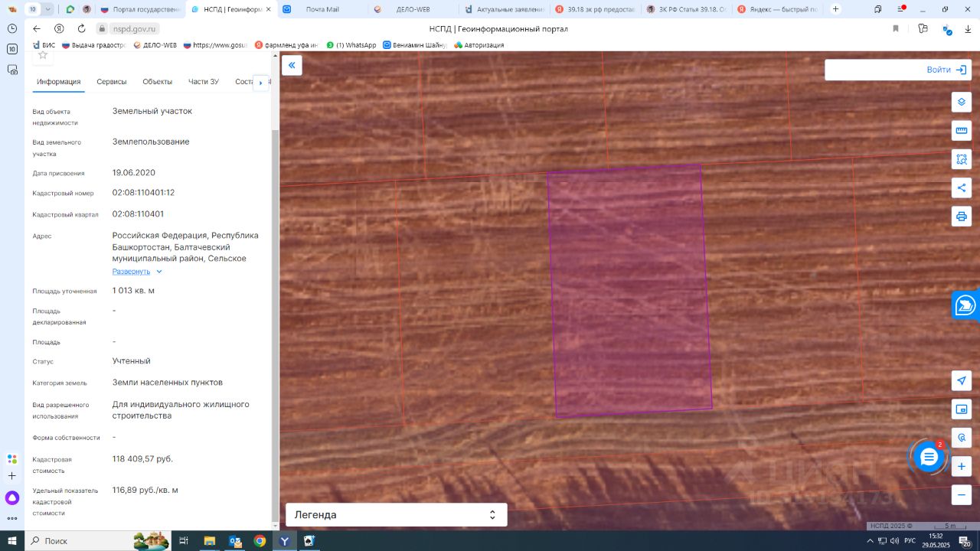This screenshot has width=980, height=551.
Task: Open screenshot tool in browser sidebar
Action: pos(12,70)
